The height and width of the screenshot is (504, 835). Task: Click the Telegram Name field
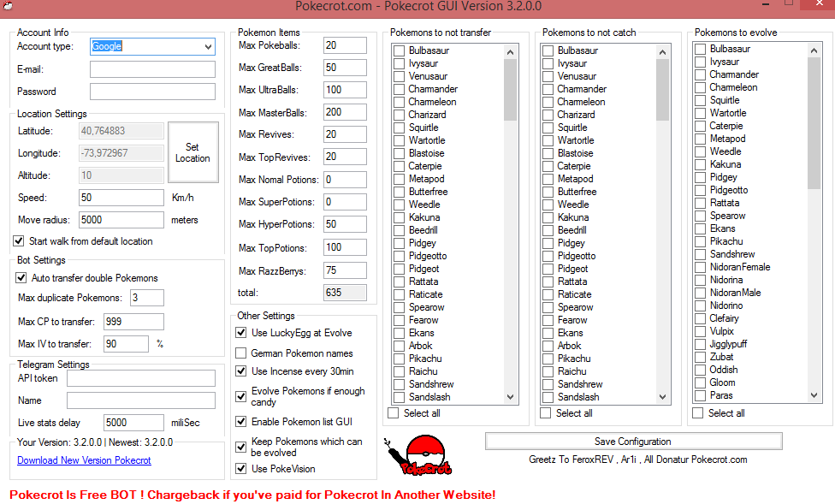click(141, 400)
